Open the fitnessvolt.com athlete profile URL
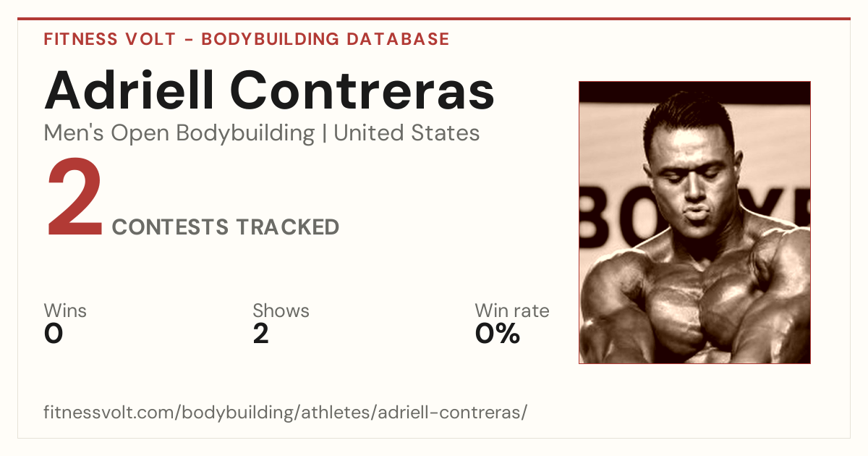 tap(286, 413)
